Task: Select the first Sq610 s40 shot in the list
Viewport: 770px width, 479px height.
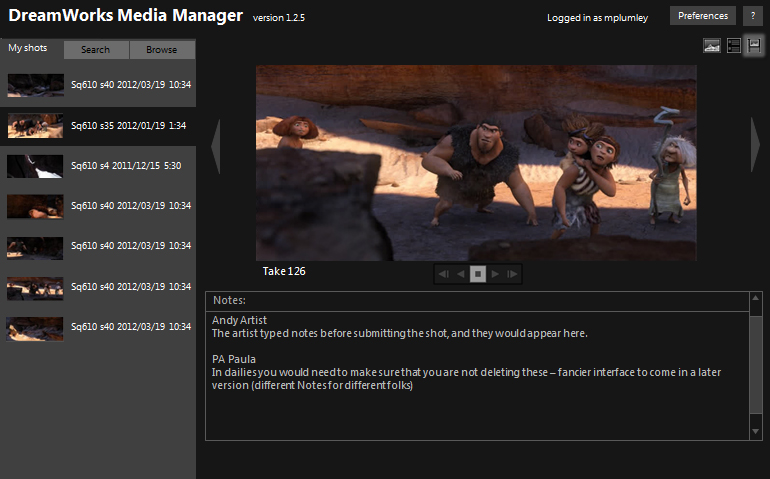Action: (x=98, y=85)
